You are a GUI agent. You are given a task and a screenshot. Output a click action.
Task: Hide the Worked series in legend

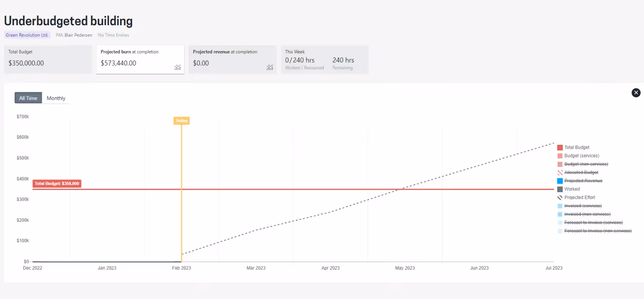point(568,189)
